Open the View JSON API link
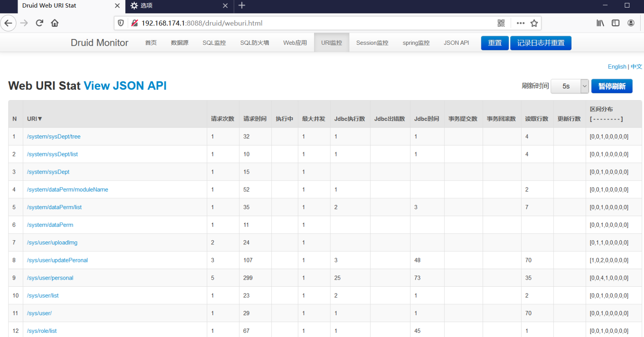This screenshot has height=337, width=644. (125, 86)
